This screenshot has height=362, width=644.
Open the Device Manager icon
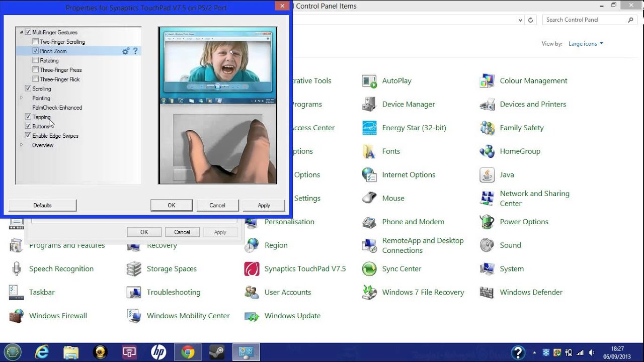[x=369, y=105]
